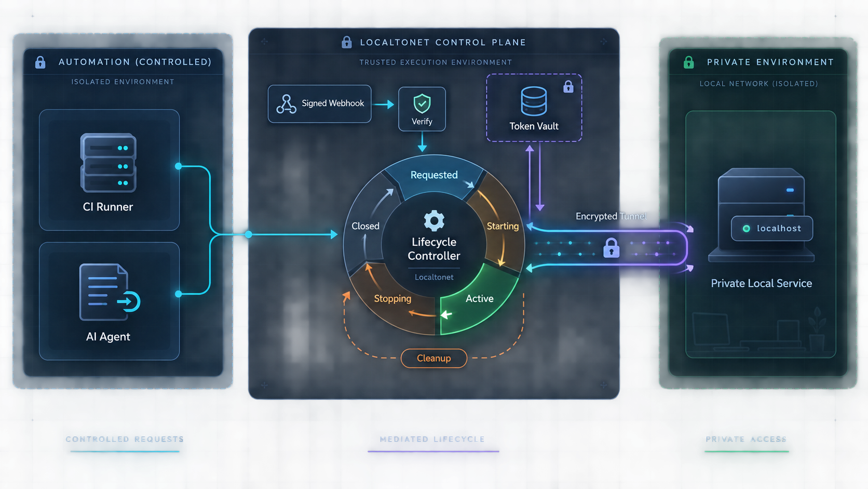This screenshot has height=489, width=868.
Task: Click the small lock on Token Vault
Action: tap(568, 86)
